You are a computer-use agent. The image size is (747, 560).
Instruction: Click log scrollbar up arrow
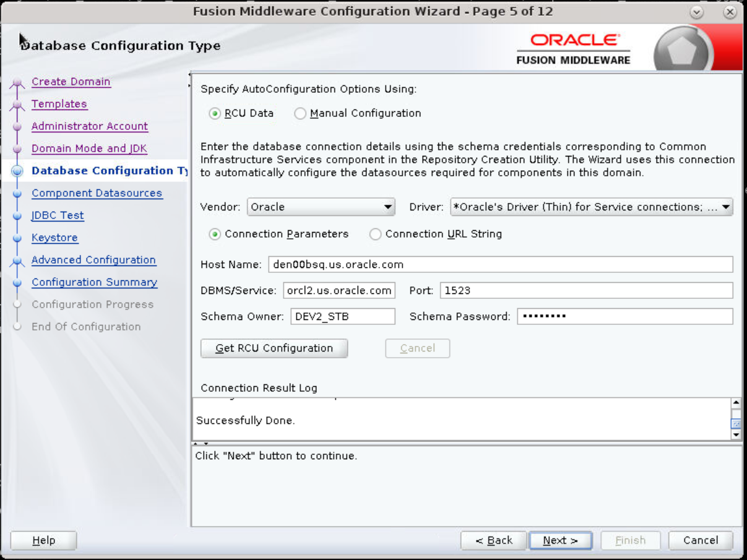click(x=736, y=403)
